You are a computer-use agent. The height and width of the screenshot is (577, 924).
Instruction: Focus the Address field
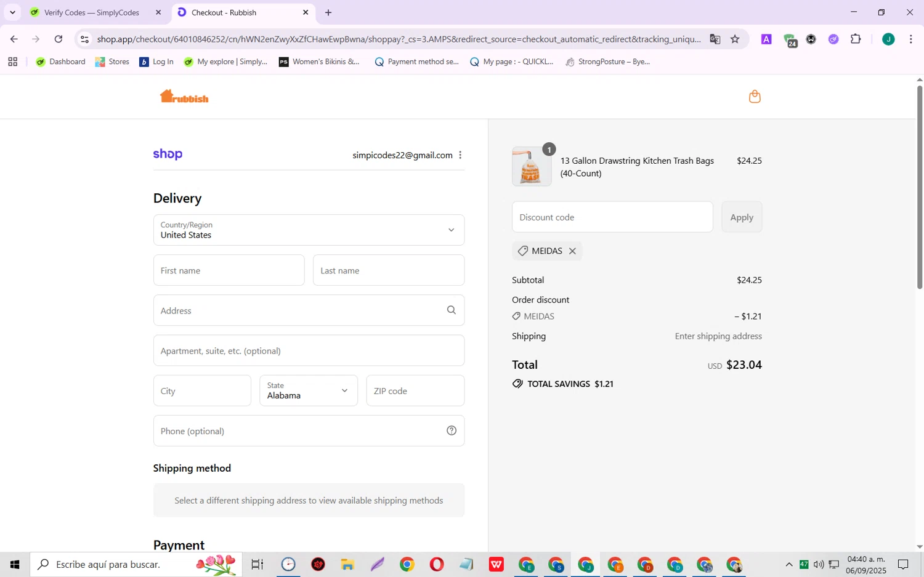[x=309, y=310]
